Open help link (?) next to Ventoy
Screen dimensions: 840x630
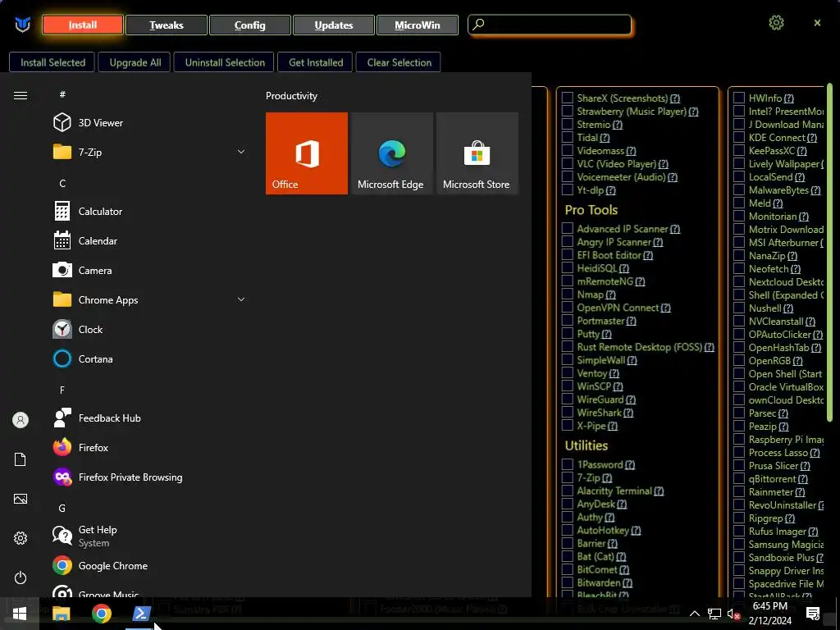click(x=614, y=373)
